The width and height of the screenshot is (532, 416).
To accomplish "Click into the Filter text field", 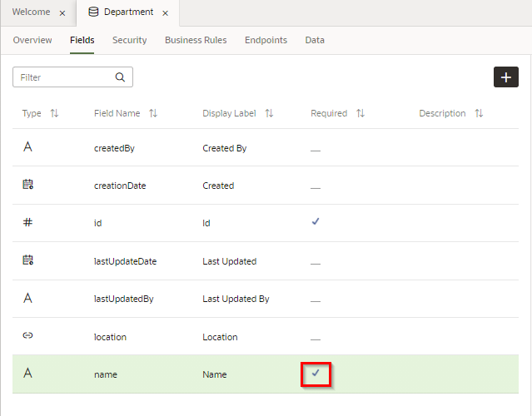I will click(65, 77).
